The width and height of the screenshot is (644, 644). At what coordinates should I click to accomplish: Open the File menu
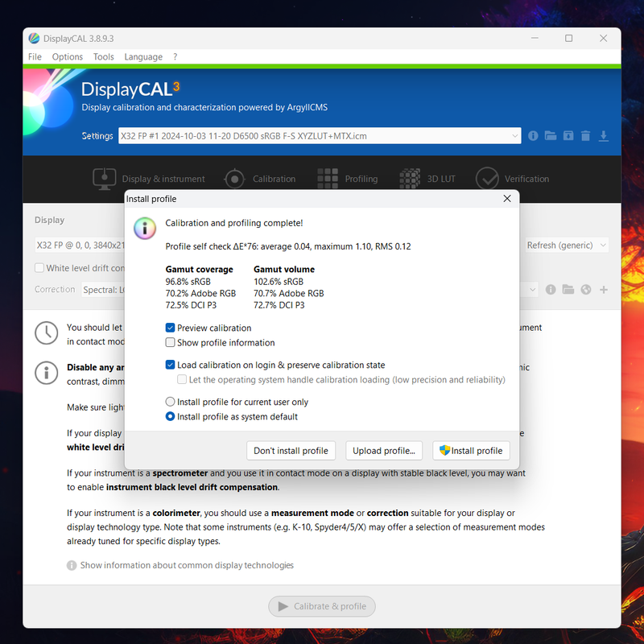coord(35,56)
